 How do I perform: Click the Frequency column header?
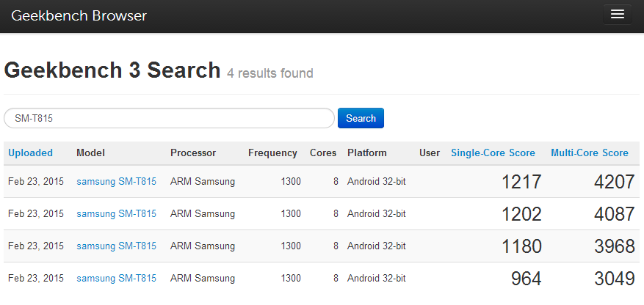pyautogui.click(x=272, y=153)
